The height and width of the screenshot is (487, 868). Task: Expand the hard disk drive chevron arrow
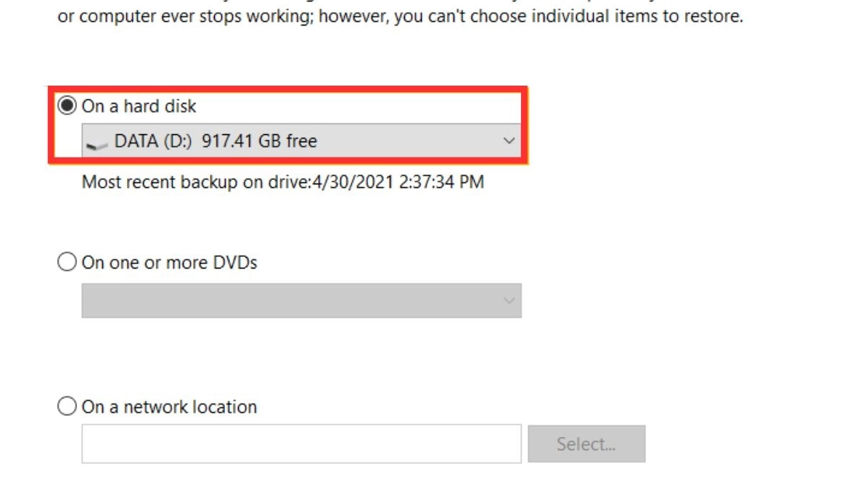pos(509,141)
